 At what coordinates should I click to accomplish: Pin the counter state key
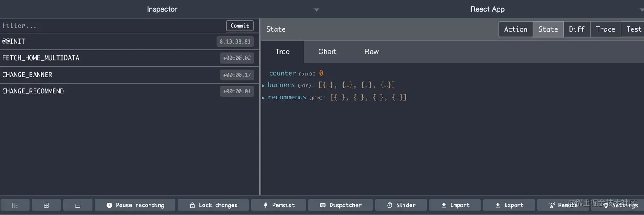(x=305, y=74)
